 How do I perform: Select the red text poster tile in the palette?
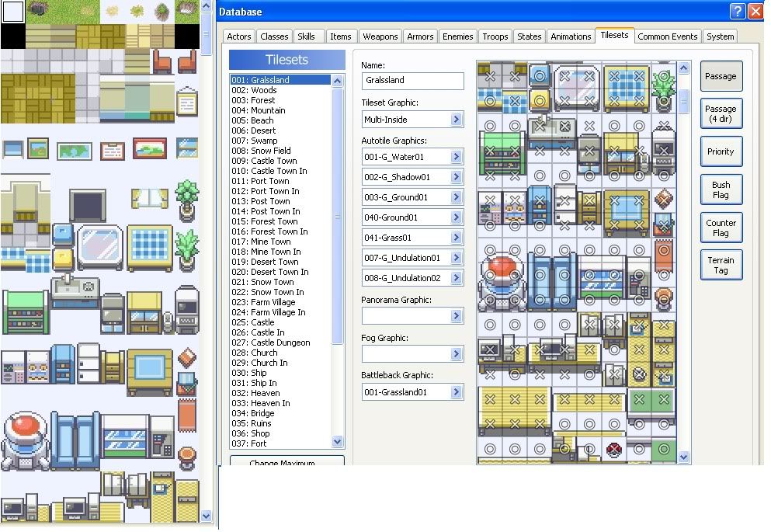[112, 151]
